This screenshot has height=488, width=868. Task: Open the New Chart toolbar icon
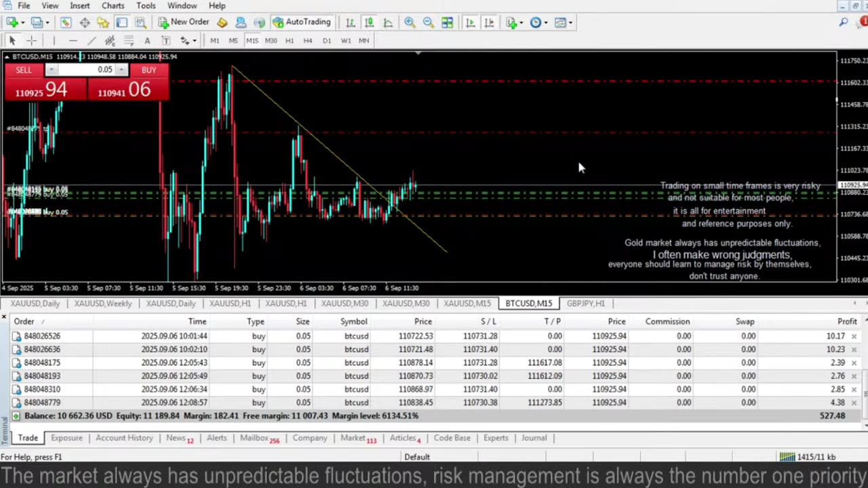click(x=12, y=22)
